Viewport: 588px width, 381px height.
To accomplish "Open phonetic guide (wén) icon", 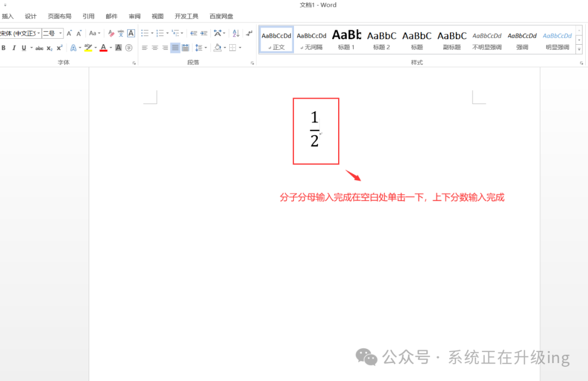I will point(121,33).
